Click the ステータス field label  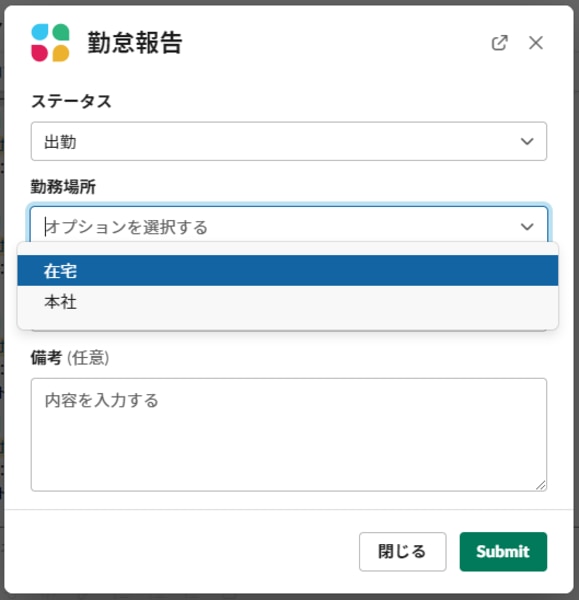pos(71,102)
